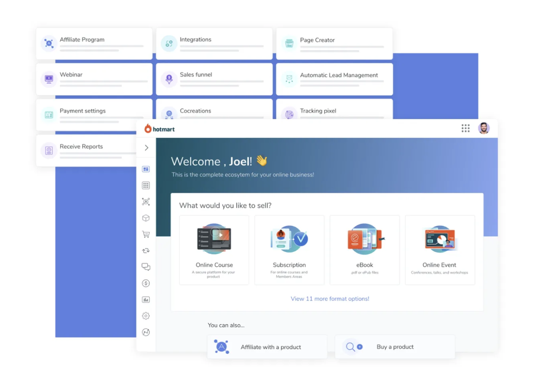The image size is (533, 392).
Task: Click the sidebar settings gear icon
Action: click(x=146, y=316)
